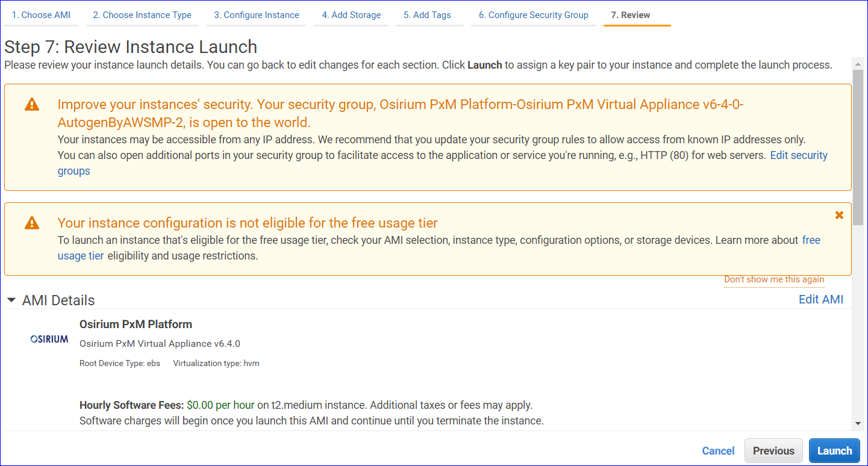This screenshot has height=466, width=868.
Task: Open Configure Security Group tab
Action: pos(534,15)
